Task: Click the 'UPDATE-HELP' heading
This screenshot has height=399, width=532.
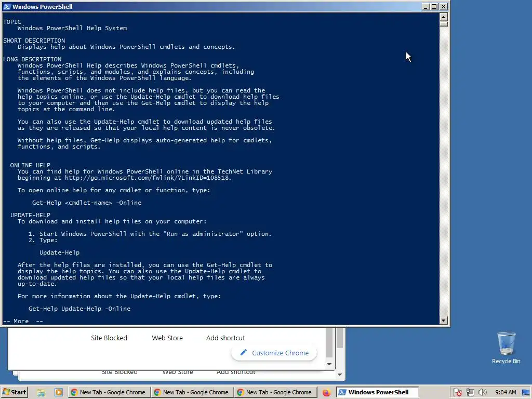Action: pyautogui.click(x=30, y=215)
